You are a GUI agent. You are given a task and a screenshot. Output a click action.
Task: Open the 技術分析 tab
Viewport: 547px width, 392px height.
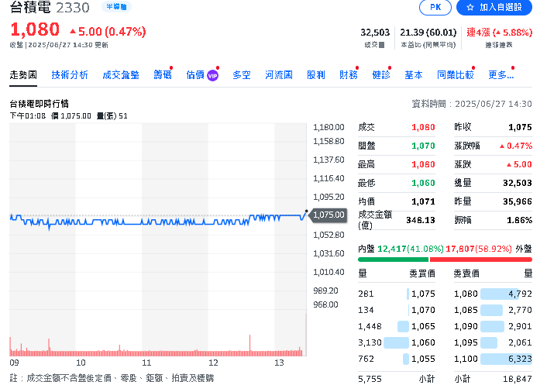click(70, 75)
